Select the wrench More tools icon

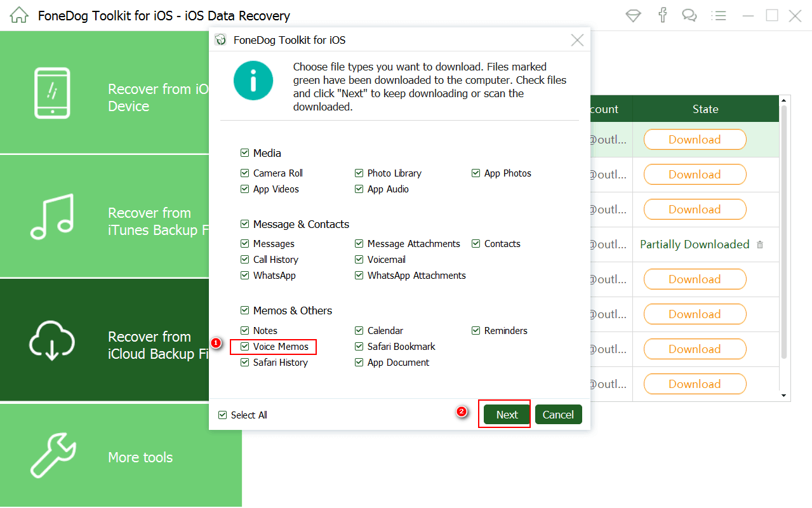53,455
